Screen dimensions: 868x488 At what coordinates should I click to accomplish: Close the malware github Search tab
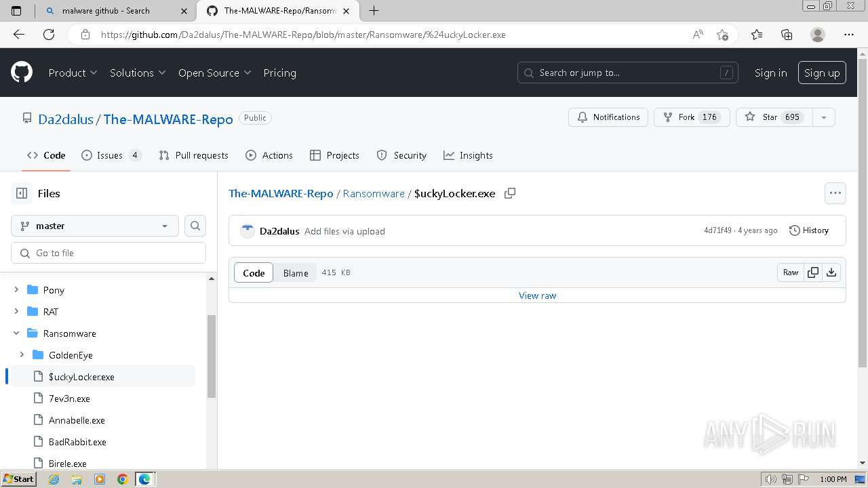tap(184, 11)
